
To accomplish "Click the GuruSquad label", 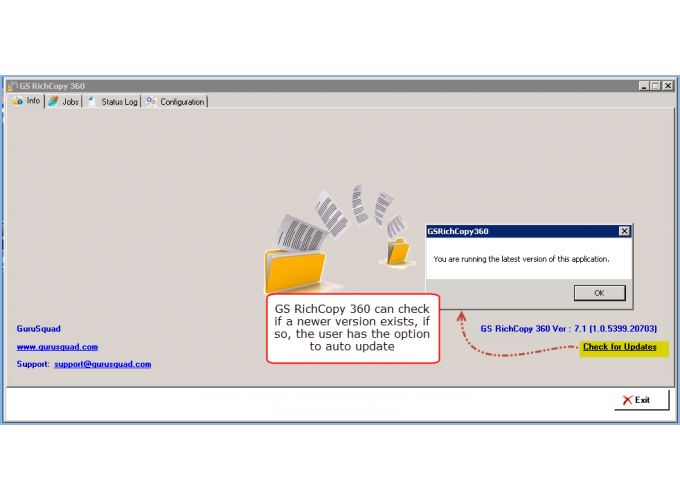I will coord(39,329).
